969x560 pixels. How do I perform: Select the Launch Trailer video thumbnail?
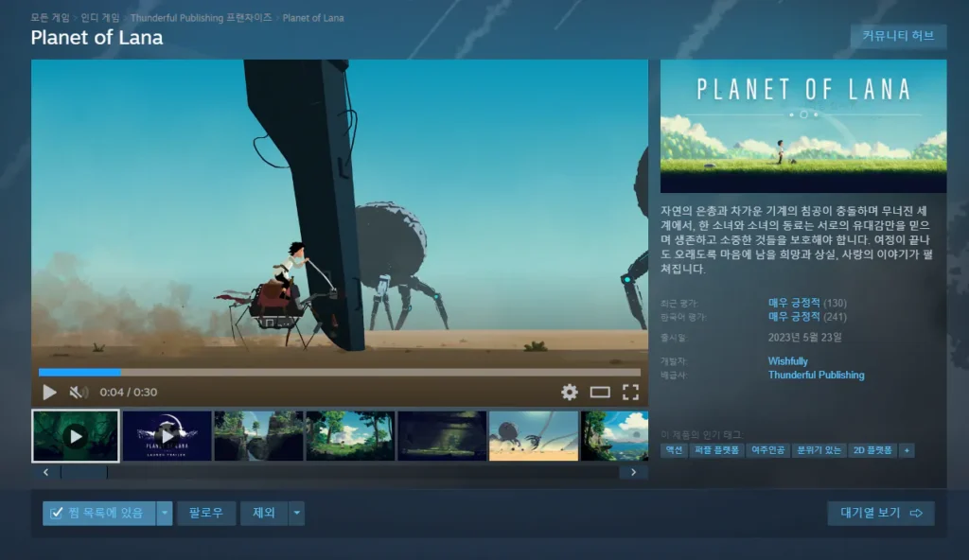[167, 435]
